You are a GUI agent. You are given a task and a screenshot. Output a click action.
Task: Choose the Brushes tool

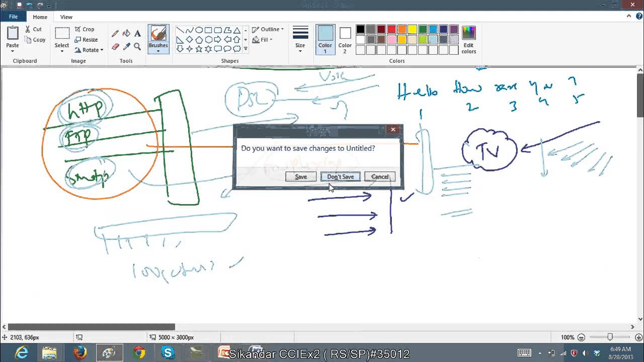click(158, 39)
